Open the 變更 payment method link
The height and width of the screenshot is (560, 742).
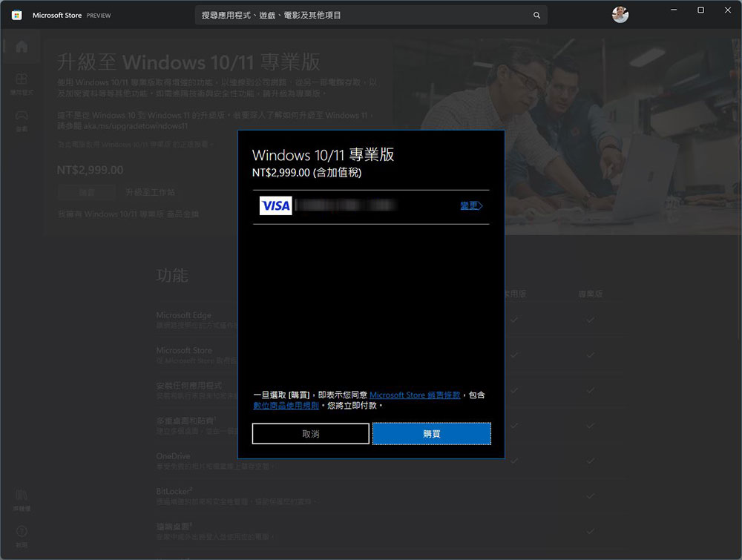[x=471, y=205]
